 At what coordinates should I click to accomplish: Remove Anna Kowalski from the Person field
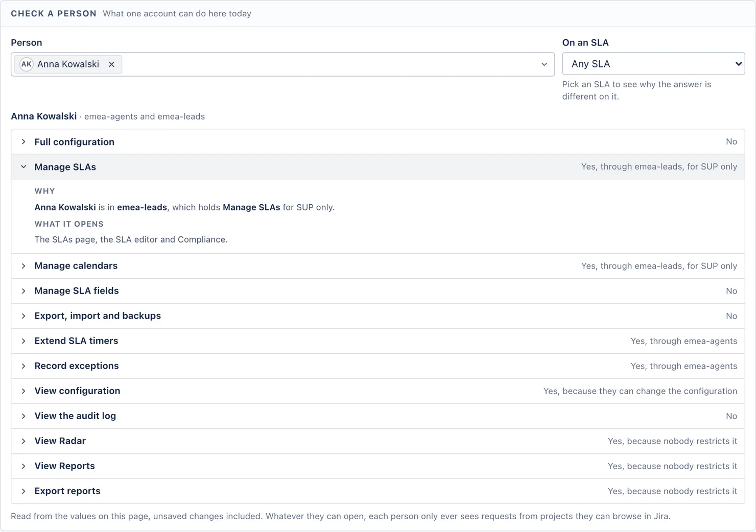tap(111, 64)
